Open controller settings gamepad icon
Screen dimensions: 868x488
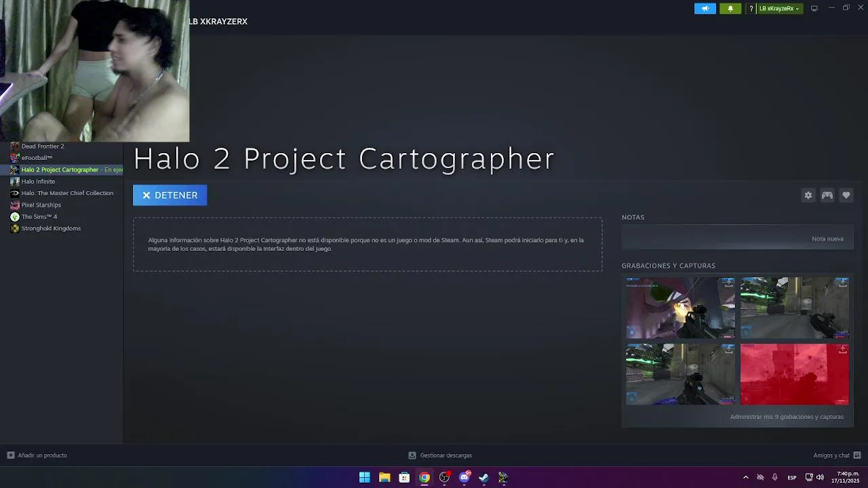pos(827,195)
